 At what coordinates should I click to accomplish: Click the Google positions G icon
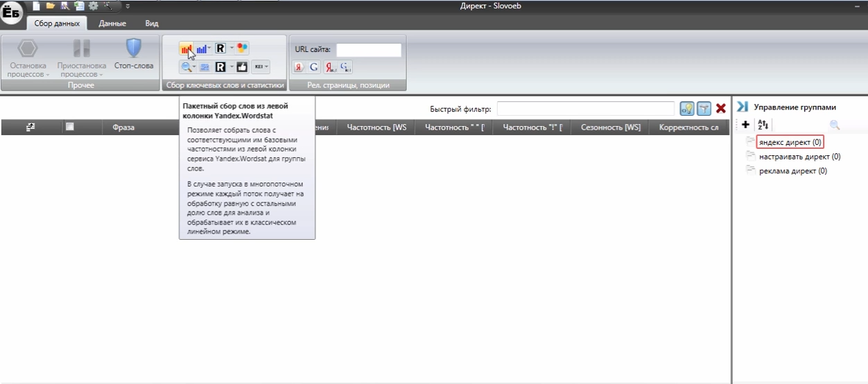346,67
